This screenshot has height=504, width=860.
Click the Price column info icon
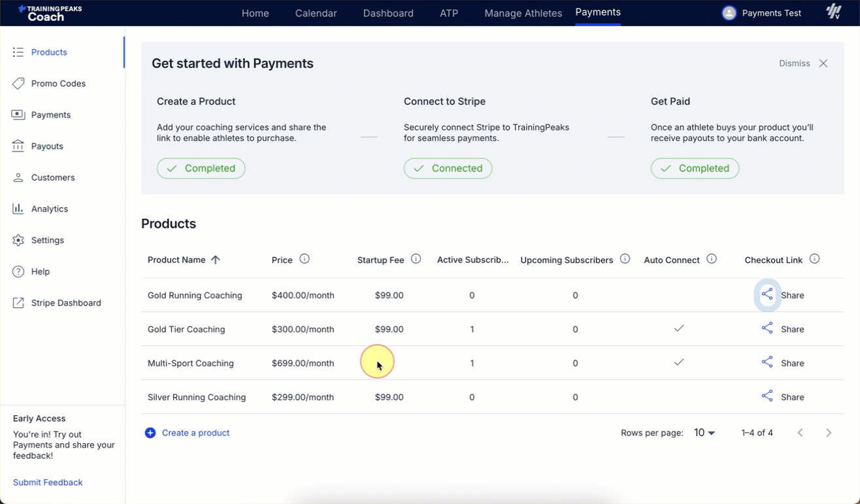click(305, 259)
